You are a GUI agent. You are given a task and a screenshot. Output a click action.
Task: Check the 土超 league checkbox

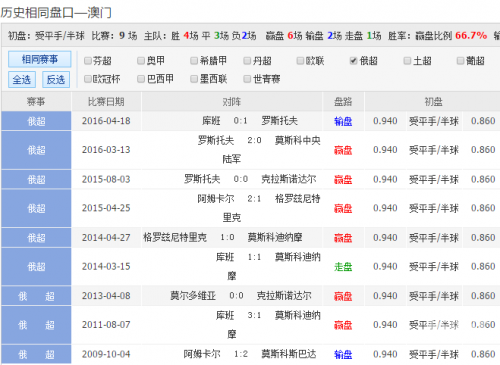(x=407, y=61)
